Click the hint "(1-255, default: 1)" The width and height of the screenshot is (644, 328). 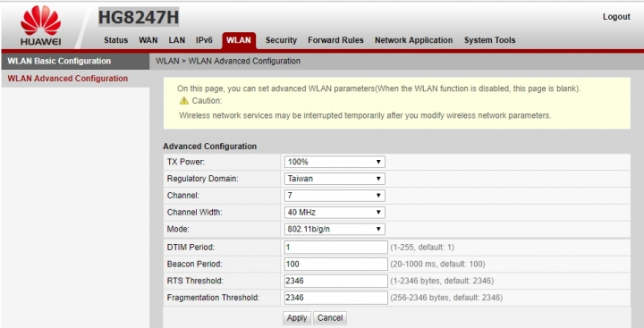[x=422, y=248]
